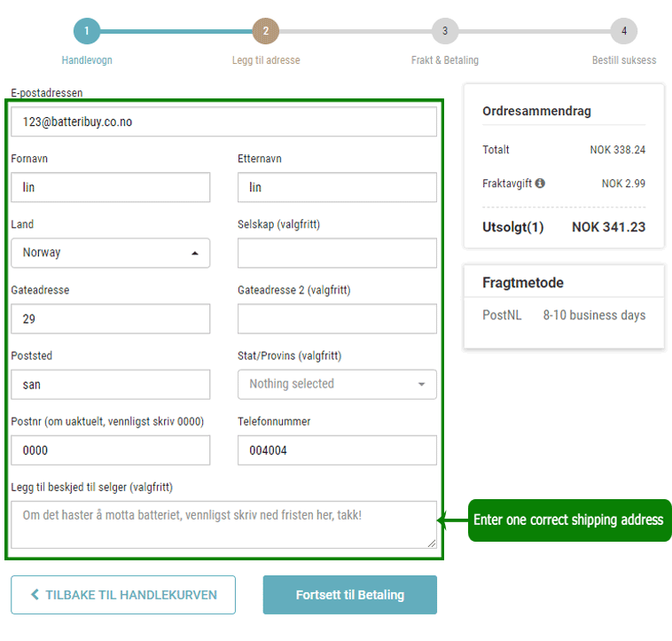Click the message to seller textarea
The width and height of the screenshot is (672, 641).
pyautogui.click(x=223, y=524)
